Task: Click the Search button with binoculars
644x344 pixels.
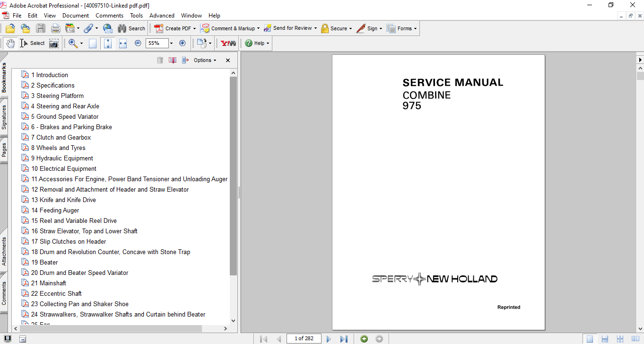Action: click(x=131, y=28)
